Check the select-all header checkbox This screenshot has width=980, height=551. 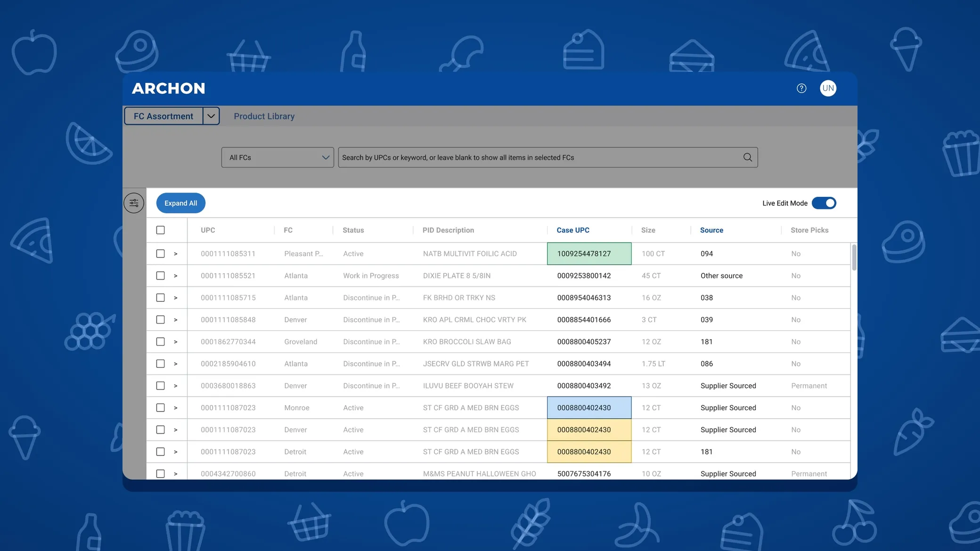point(161,230)
